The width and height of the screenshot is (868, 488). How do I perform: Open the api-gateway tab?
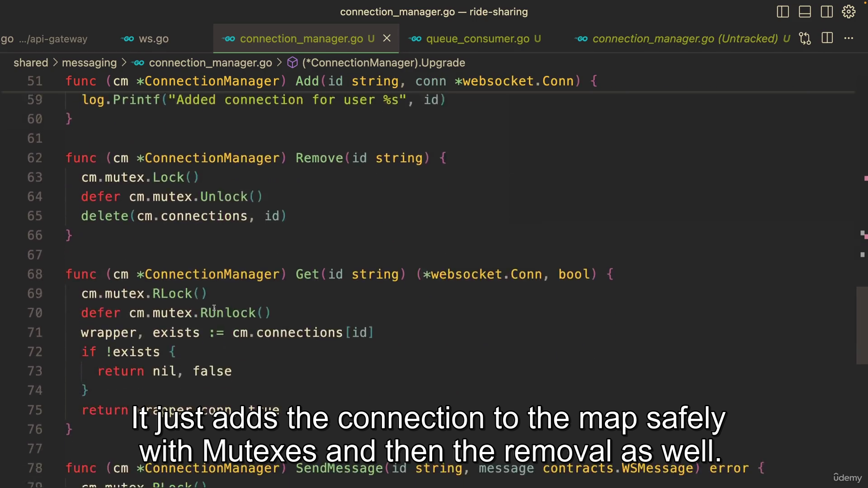(x=53, y=39)
